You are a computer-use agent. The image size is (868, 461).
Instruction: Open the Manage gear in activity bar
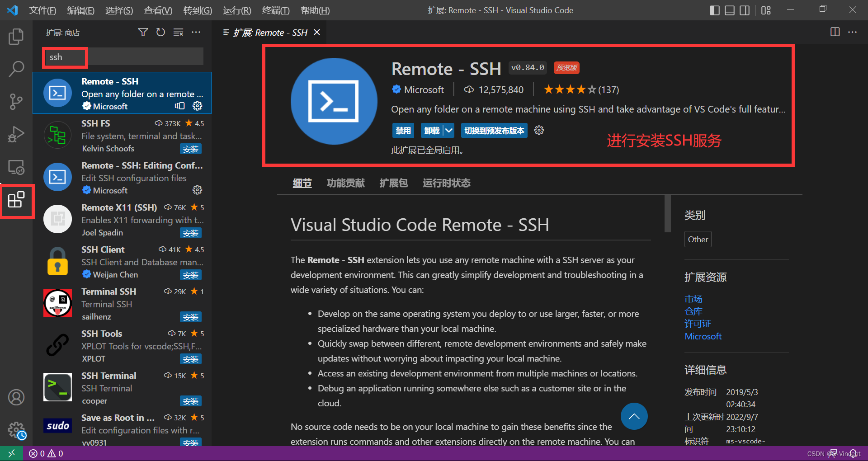(x=16, y=430)
